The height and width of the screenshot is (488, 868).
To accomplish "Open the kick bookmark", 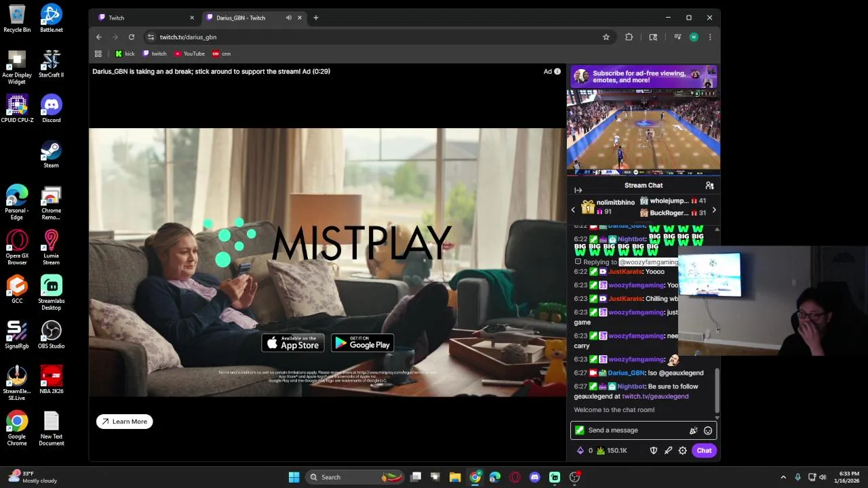I will (125, 54).
